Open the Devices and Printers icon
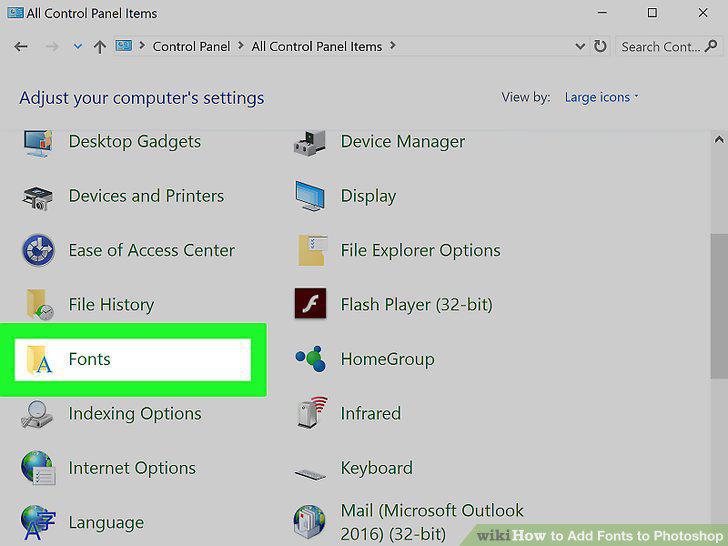The height and width of the screenshot is (546, 728). 38,198
